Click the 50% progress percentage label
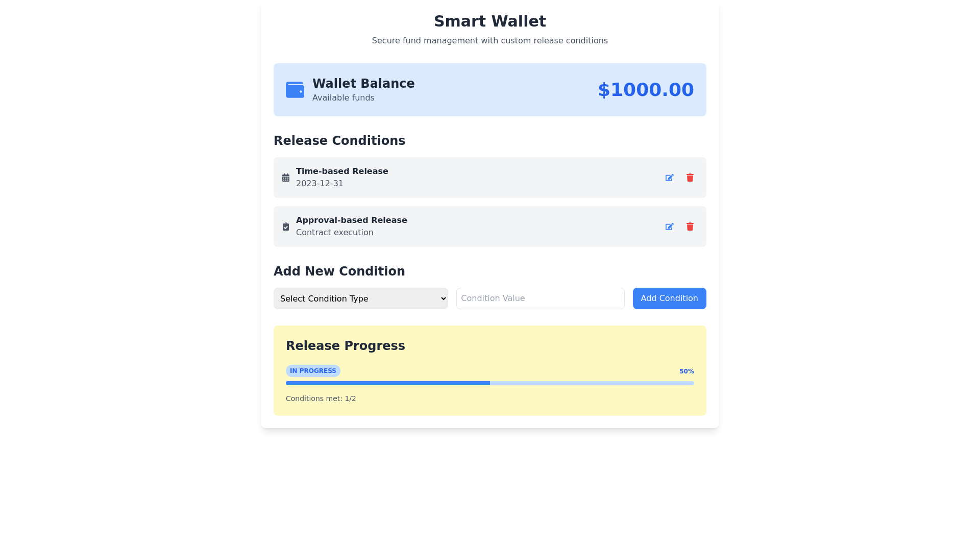The height and width of the screenshot is (551, 980). click(x=687, y=371)
